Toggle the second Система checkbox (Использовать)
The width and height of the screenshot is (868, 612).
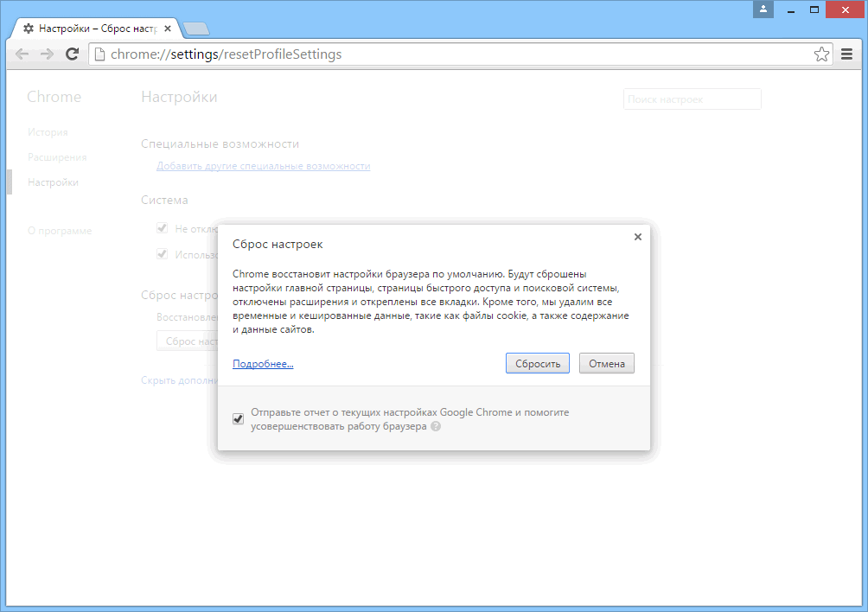(x=163, y=254)
